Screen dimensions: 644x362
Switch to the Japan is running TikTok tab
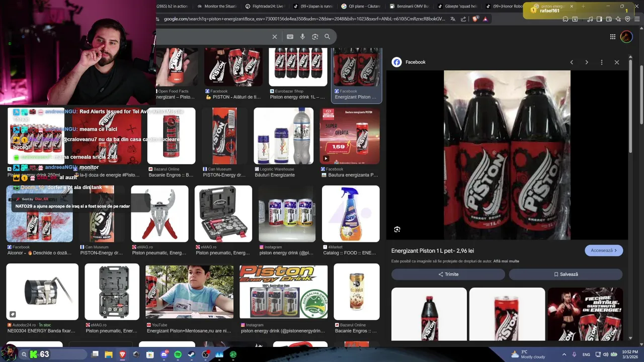pyautogui.click(x=313, y=7)
